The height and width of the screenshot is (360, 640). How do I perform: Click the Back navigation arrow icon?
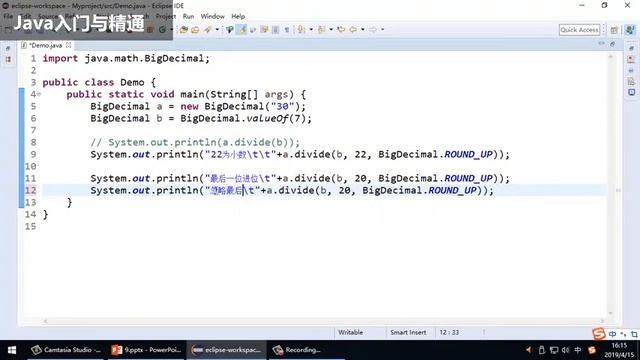pos(353,29)
